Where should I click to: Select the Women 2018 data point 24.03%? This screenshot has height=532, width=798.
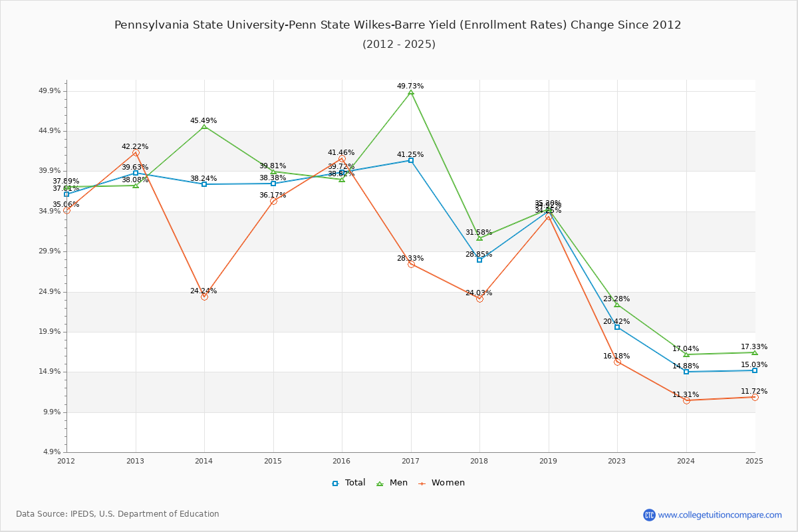(x=479, y=299)
